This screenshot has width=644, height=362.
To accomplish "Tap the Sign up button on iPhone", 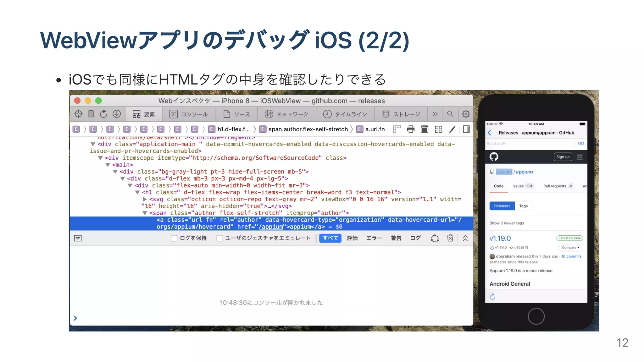I will 563,157.
